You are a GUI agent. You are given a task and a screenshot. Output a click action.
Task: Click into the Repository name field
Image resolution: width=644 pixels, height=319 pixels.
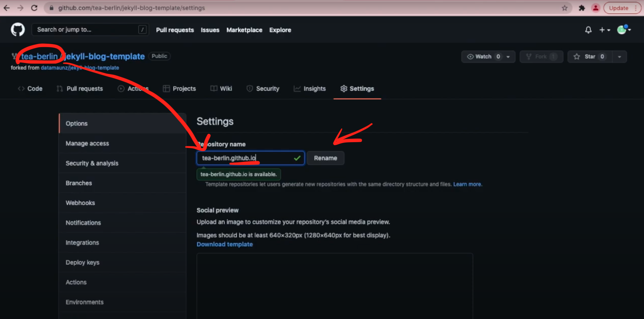(250, 158)
